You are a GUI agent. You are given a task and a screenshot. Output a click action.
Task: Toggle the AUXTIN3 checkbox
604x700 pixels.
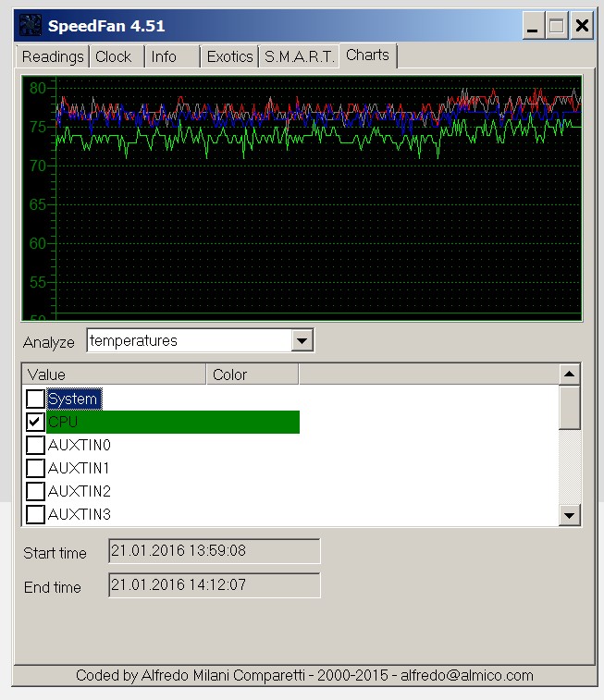(35, 514)
